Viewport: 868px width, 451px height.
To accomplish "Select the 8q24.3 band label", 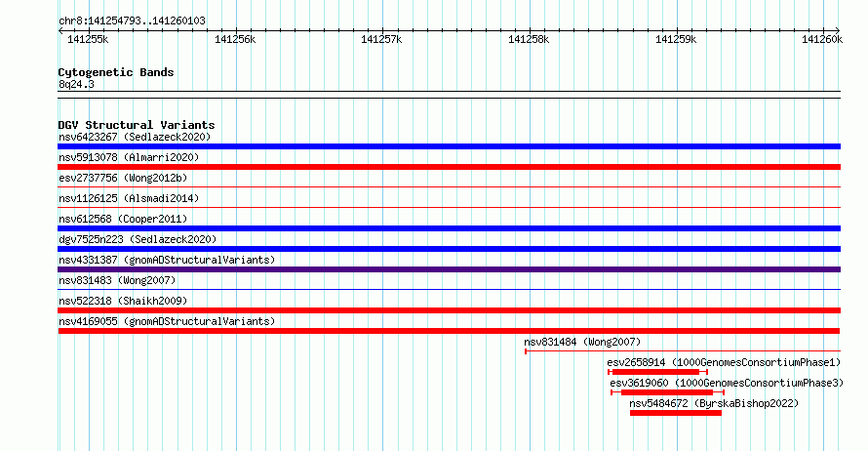I will click(76, 84).
